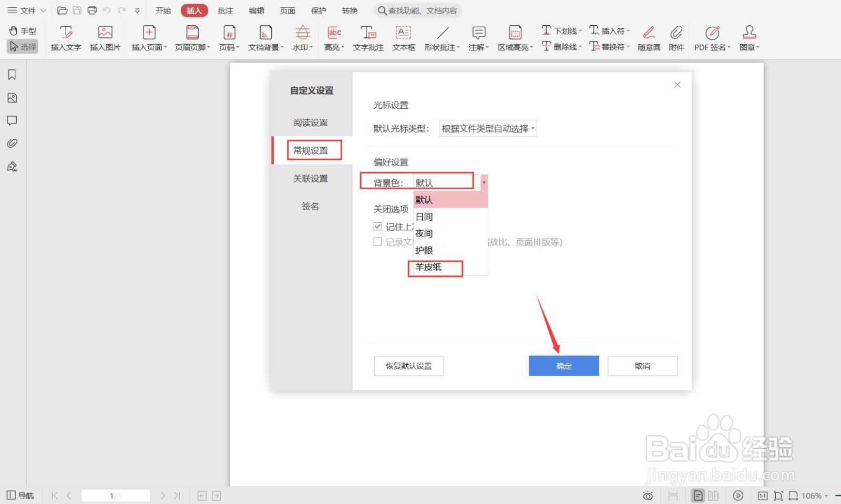Click the Attachment tool
Viewport: 841px width, 504px height.
point(676,39)
